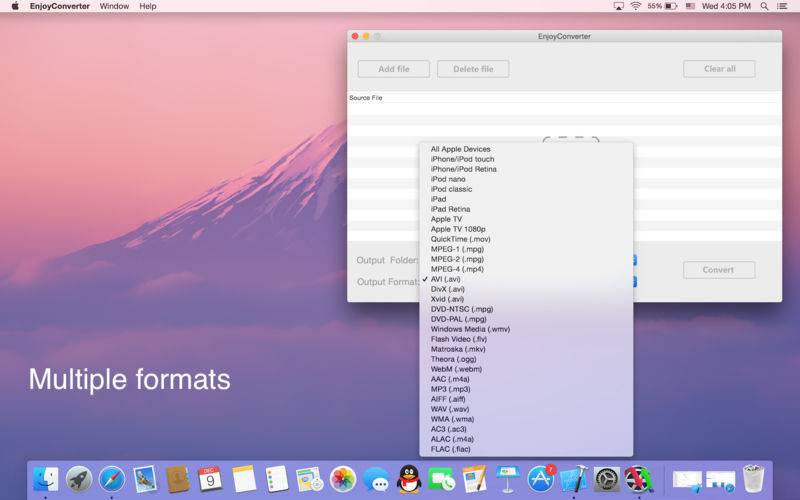
Task: Select MP3 (.mp3) audio format
Action: click(526, 389)
